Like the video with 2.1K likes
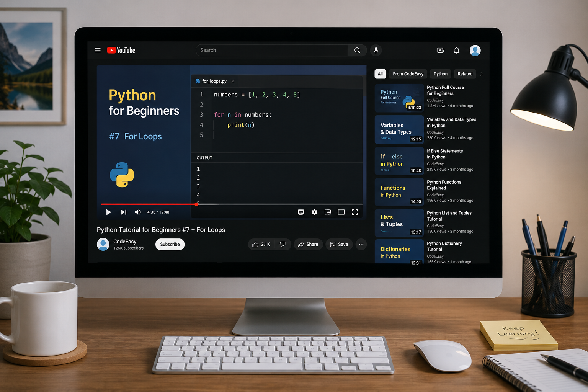The image size is (588, 392). click(261, 244)
